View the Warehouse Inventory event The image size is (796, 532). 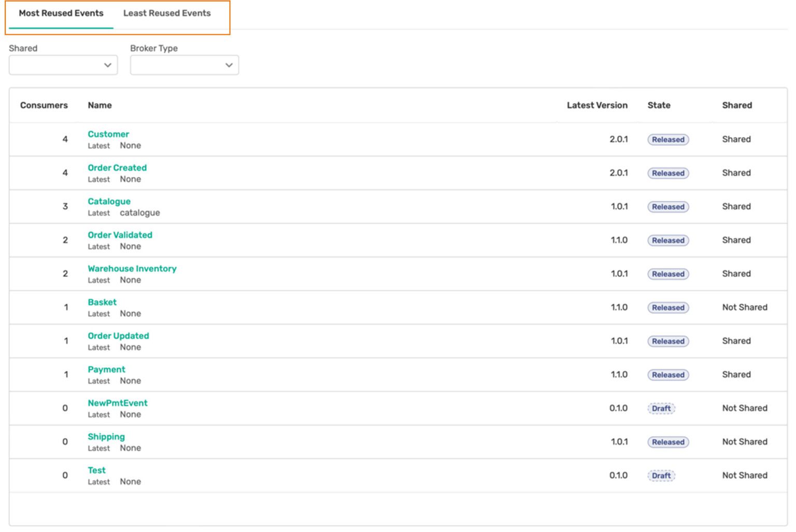tap(132, 269)
